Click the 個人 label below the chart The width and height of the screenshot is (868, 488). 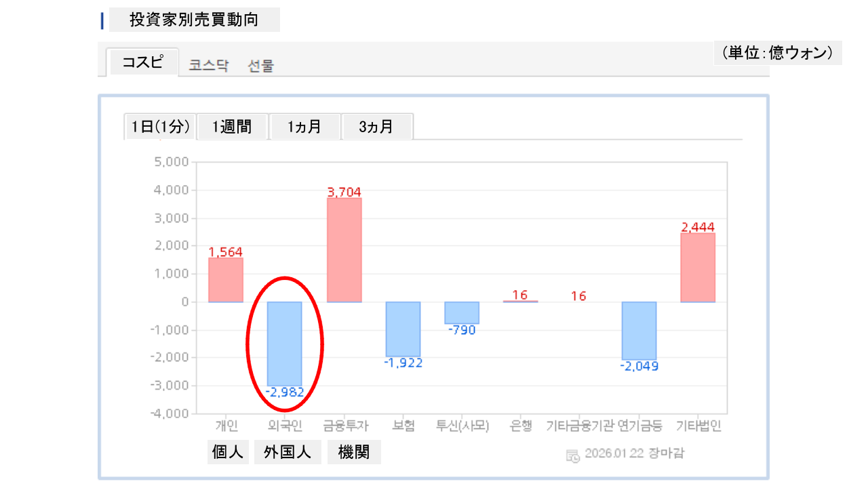click(228, 452)
